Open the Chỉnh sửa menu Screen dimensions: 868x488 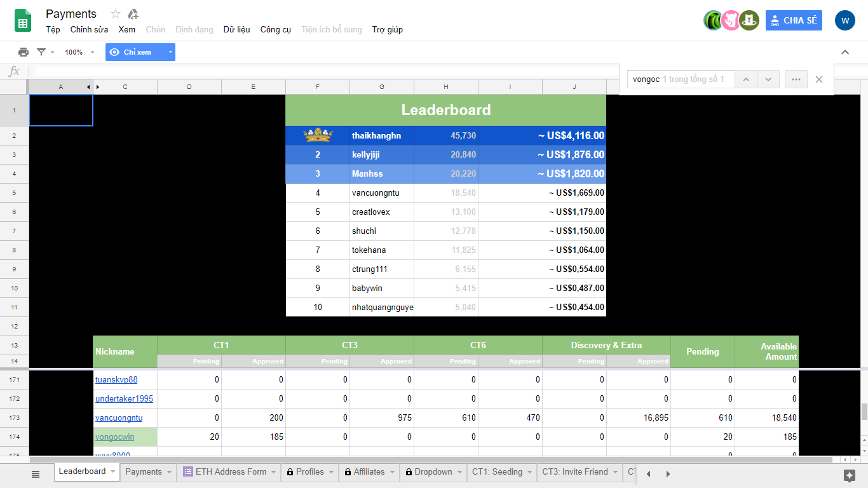click(89, 29)
